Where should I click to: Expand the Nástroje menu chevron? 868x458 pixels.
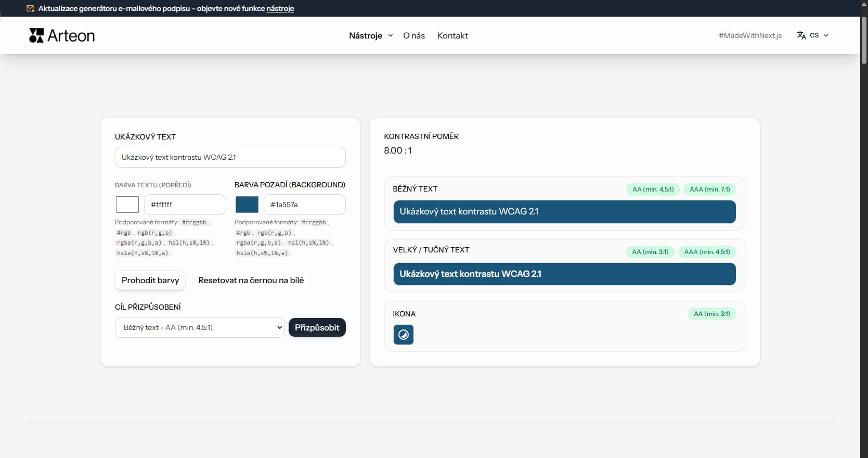pos(391,35)
